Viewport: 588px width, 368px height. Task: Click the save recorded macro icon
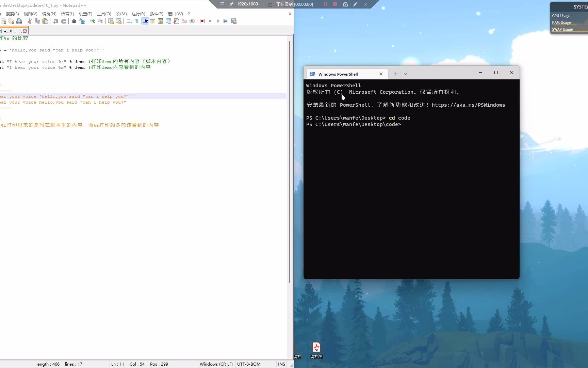(x=234, y=21)
